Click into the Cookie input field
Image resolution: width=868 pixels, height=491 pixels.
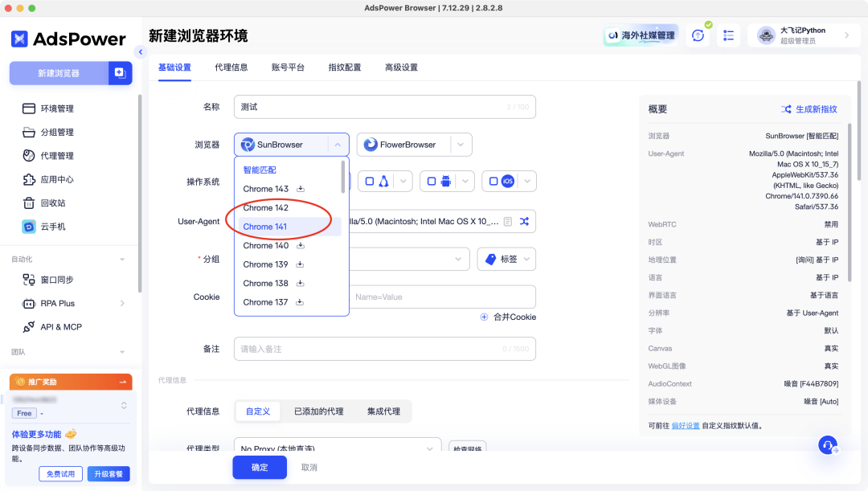442,297
